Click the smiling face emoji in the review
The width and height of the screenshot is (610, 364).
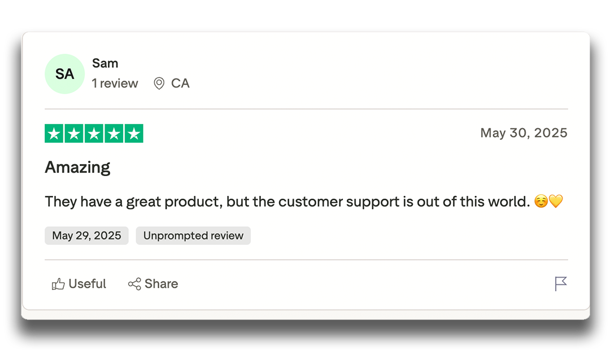click(541, 201)
